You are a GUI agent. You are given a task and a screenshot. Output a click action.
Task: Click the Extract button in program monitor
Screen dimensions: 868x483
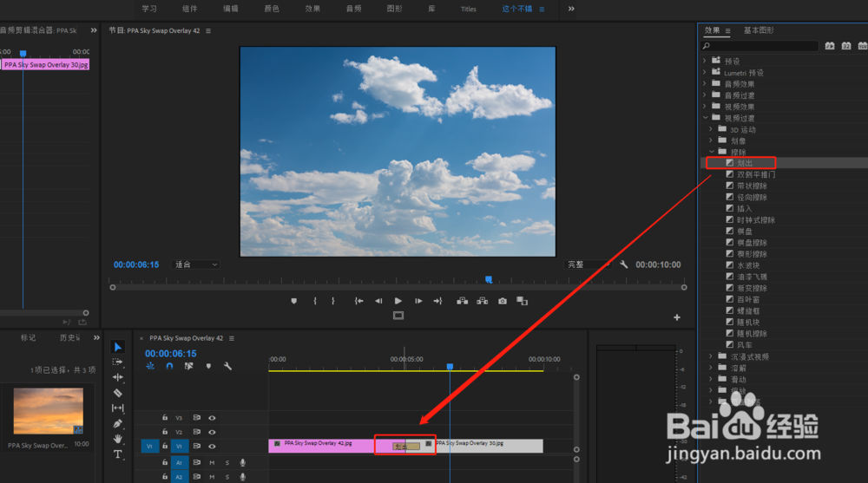(482, 301)
